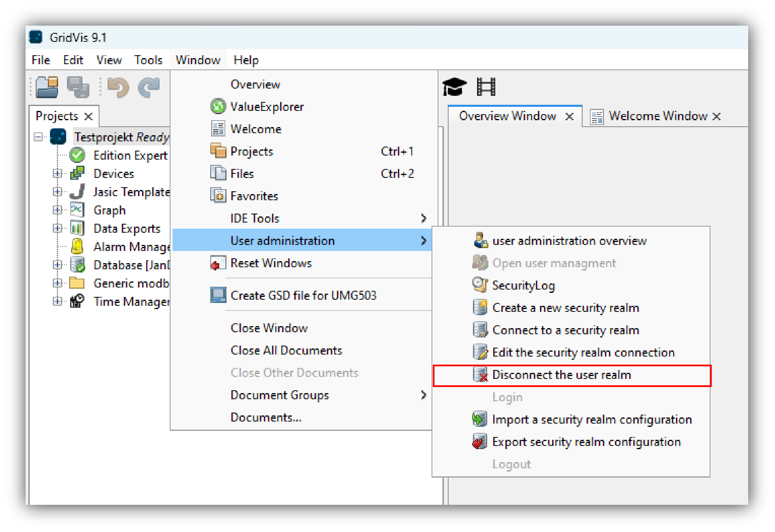The image size is (775, 532).
Task: Select "Create GSD file for UMG503"
Action: (x=303, y=295)
